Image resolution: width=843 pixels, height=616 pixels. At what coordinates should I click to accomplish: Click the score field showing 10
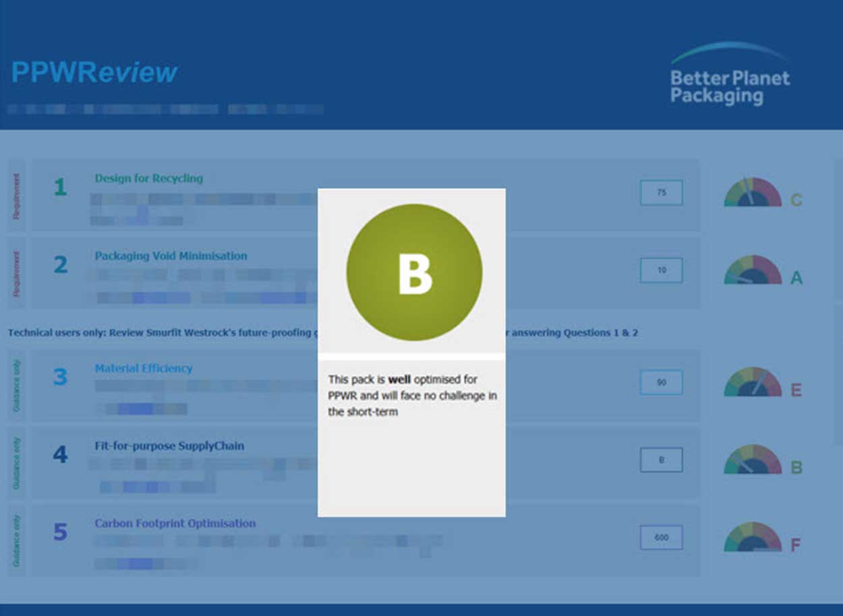(x=661, y=270)
